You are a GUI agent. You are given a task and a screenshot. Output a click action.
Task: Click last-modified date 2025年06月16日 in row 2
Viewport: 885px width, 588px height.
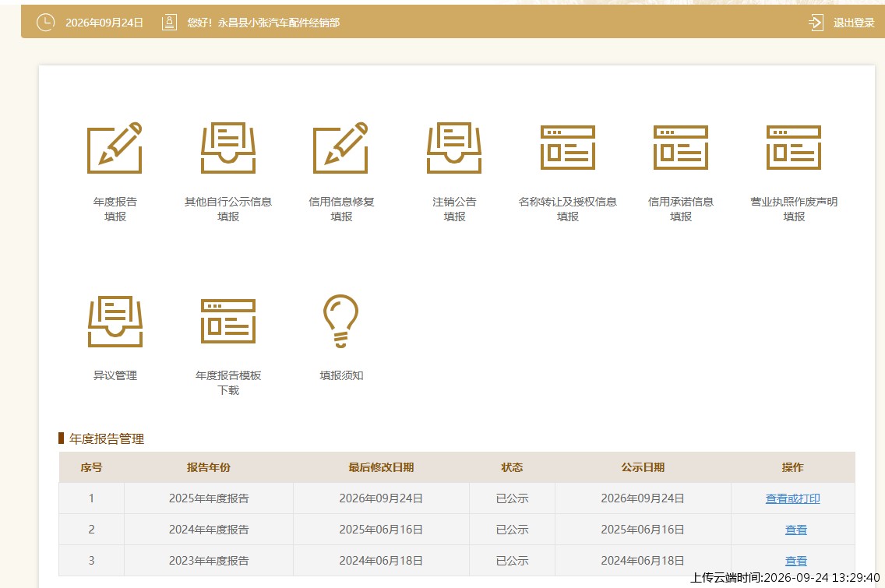(x=381, y=530)
